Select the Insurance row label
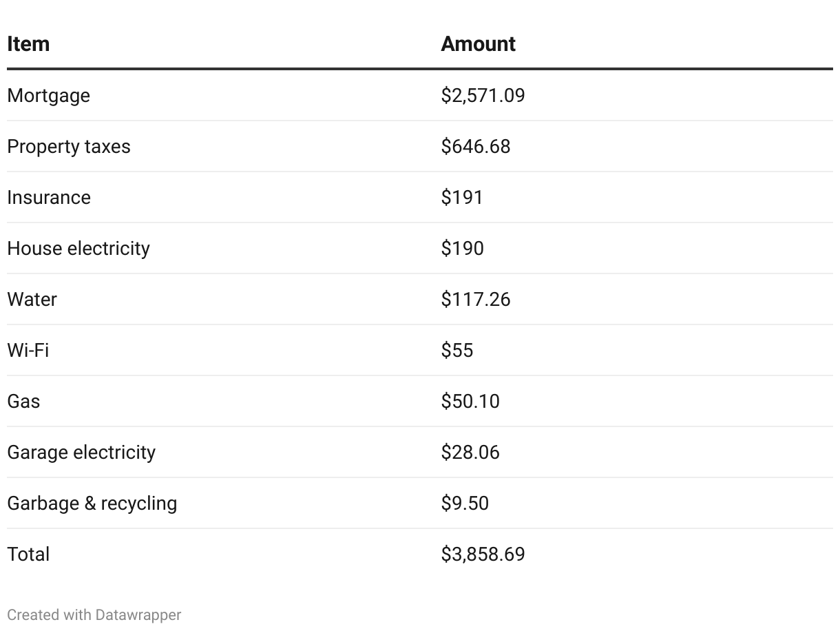The width and height of the screenshot is (840, 631). click(x=49, y=198)
